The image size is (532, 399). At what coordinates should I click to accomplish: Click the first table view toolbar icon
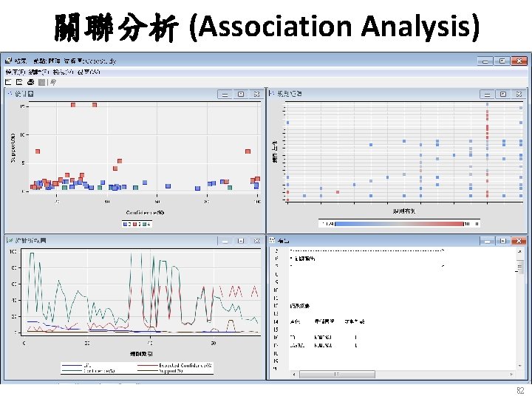(x=8, y=82)
